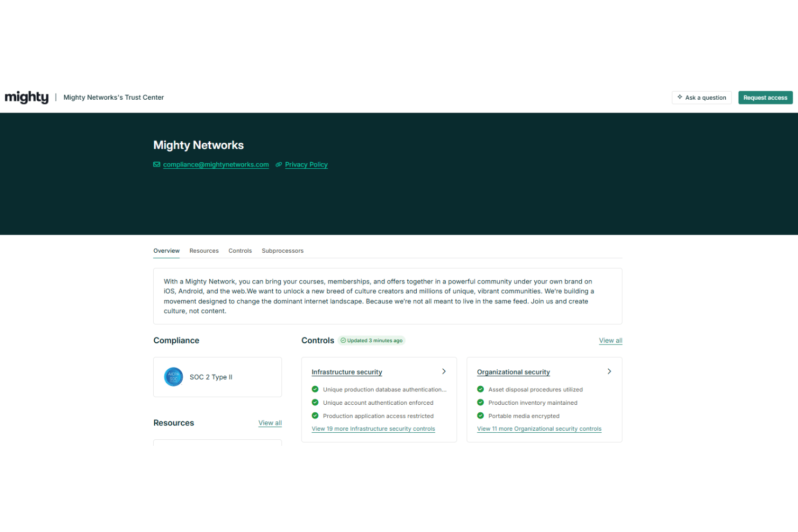Image resolution: width=798 pixels, height=532 pixels.
Task: Click the Portable media encrypted text
Action: [524, 416]
